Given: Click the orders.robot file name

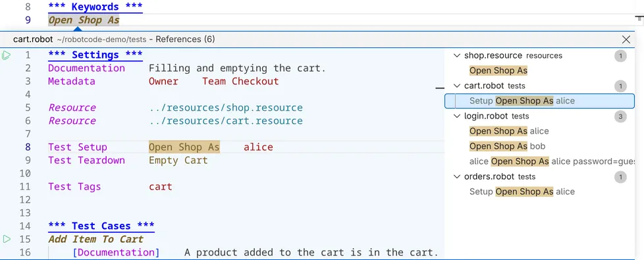Looking at the screenshot, I should (x=489, y=176).
